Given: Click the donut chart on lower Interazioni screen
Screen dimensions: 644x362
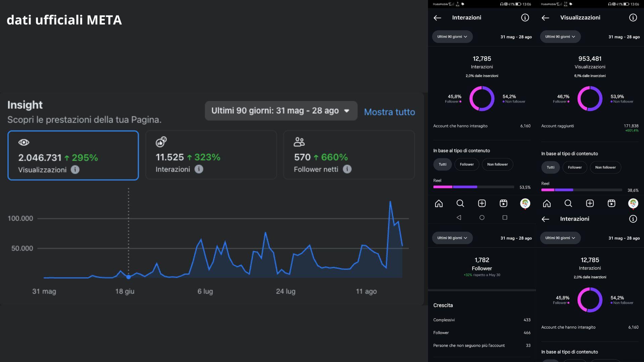Looking at the screenshot, I should (590, 300).
